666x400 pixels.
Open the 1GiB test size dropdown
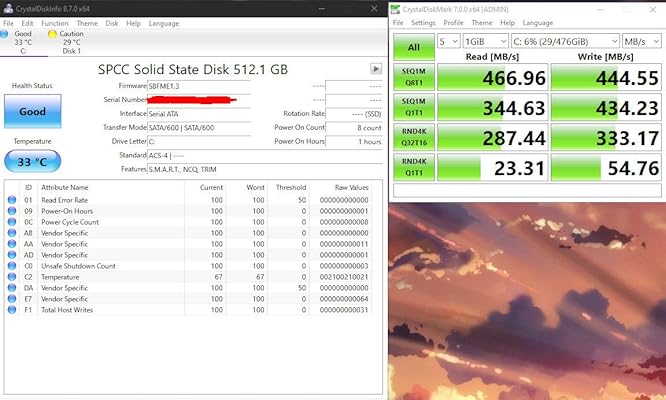(485, 41)
